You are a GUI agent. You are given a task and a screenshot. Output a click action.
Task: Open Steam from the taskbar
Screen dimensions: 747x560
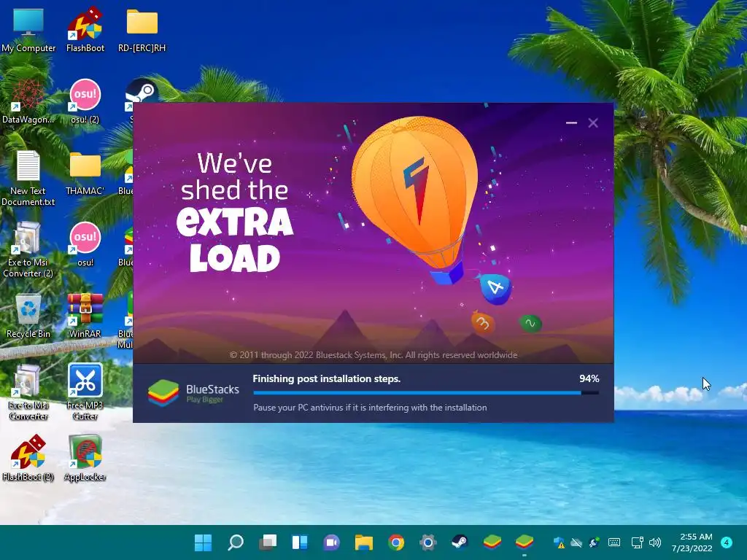click(x=460, y=542)
